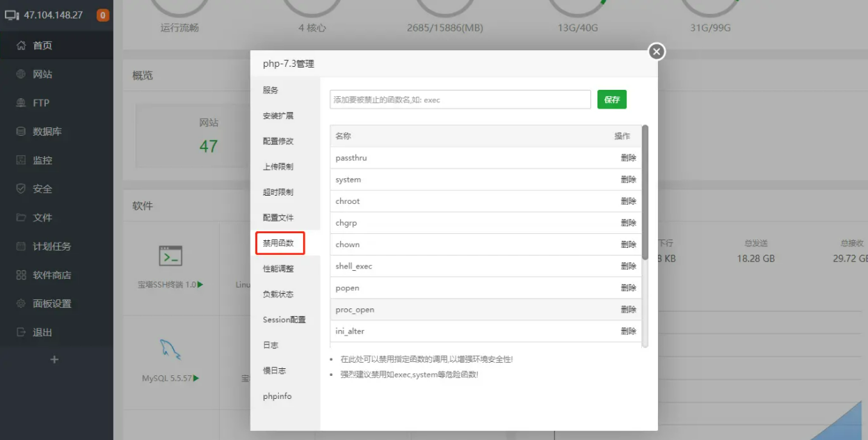Click the database icon for 数据库
This screenshot has width=868, height=440.
tap(21, 132)
